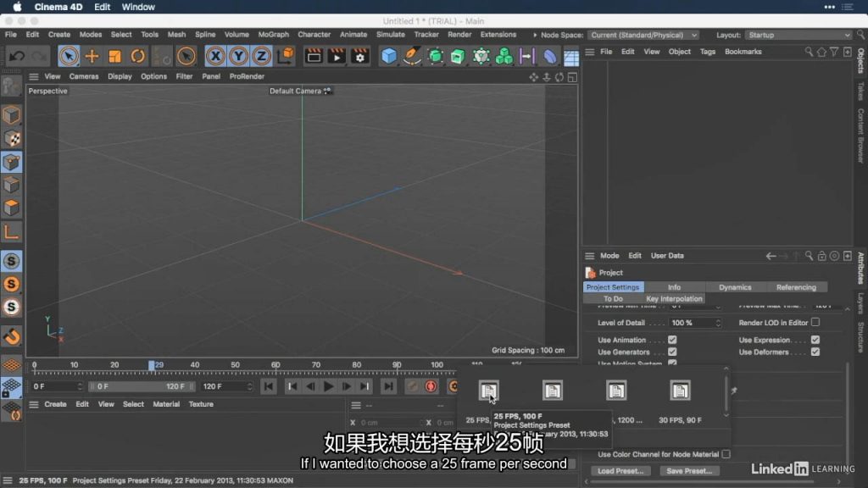Viewport: 868px width, 488px height.
Task: Click the Record Active Objects button
Action: 431,386
